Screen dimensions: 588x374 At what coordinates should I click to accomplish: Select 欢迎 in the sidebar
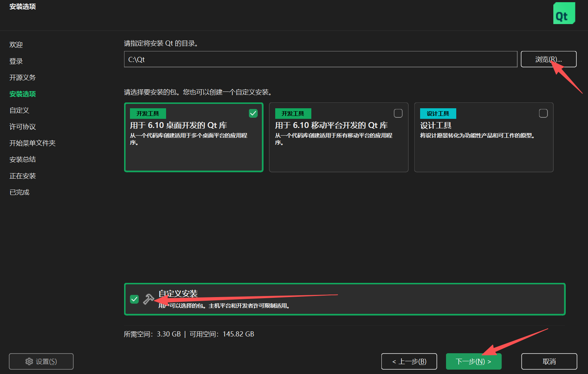point(16,44)
